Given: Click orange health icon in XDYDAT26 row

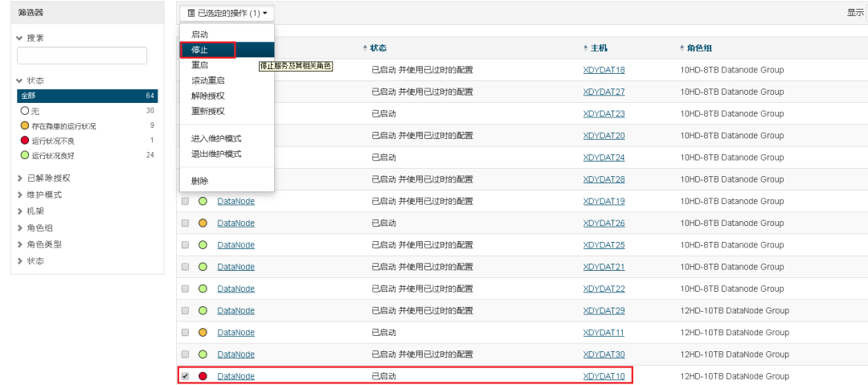Looking at the screenshot, I should coord(203,223).
